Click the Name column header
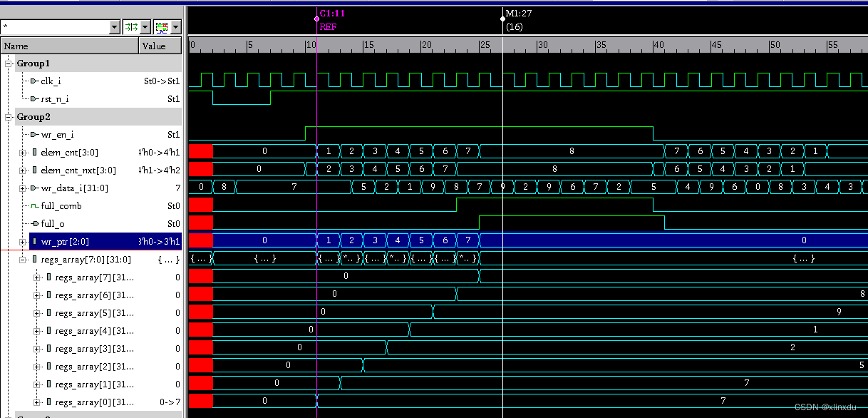The height and width of the screenshot is (418, 868). [70, 46]
